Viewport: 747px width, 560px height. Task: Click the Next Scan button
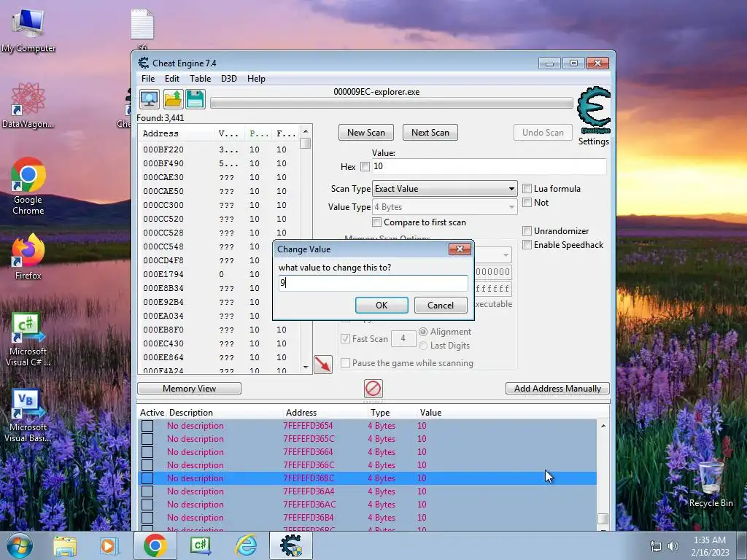(x=430, y=133)
